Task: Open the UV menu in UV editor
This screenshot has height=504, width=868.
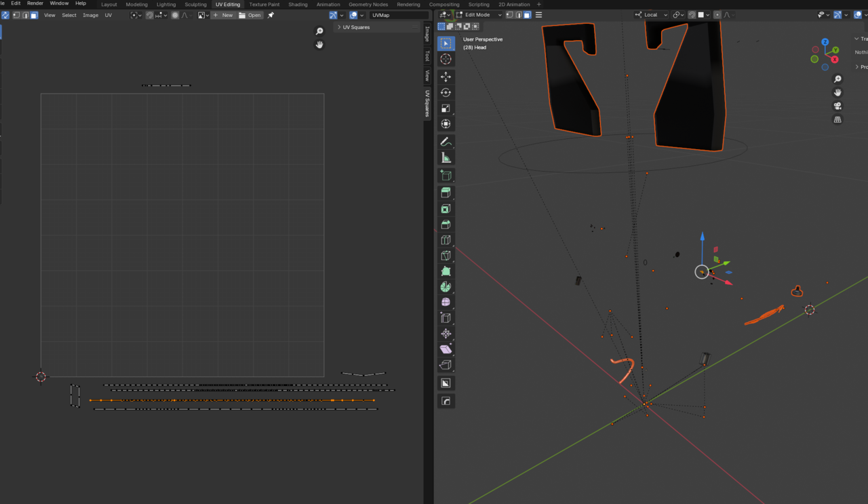Action: 108,15
